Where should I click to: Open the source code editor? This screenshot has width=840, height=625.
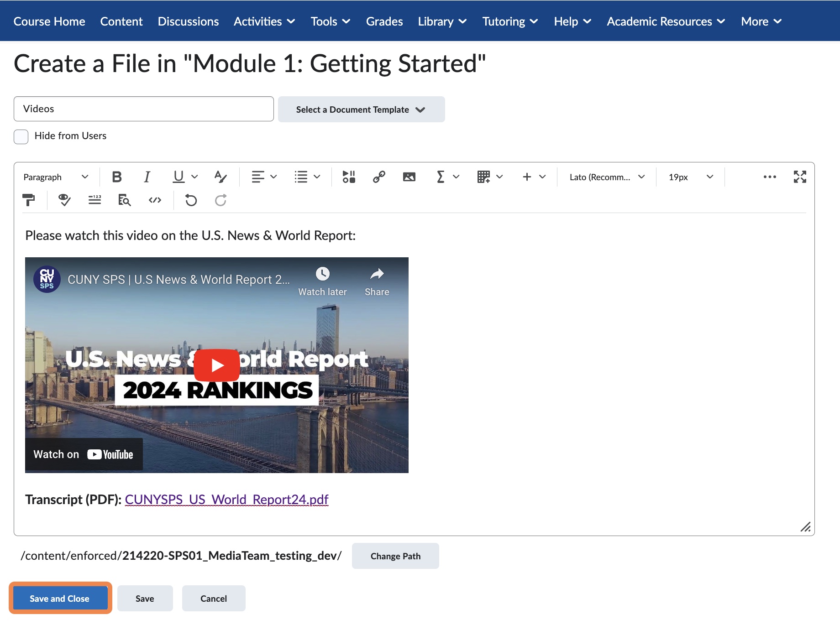coord(154,200)
